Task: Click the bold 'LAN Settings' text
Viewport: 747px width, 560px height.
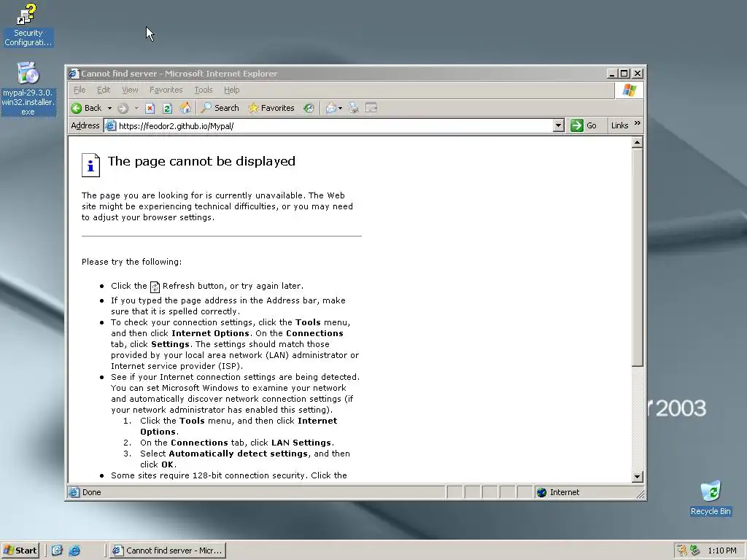Action: [301, 443]
